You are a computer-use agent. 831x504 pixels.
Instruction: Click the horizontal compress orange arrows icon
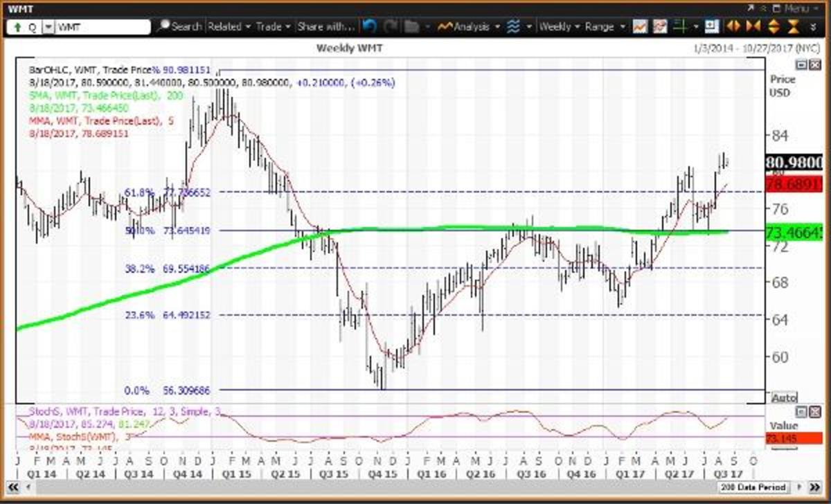click(x=753, y=26)
